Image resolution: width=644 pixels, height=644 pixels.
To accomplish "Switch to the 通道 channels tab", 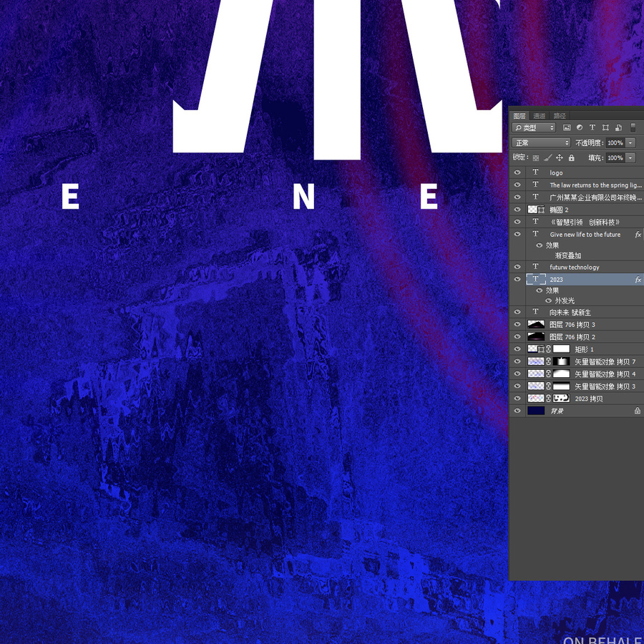I will [x=539, y=116].
